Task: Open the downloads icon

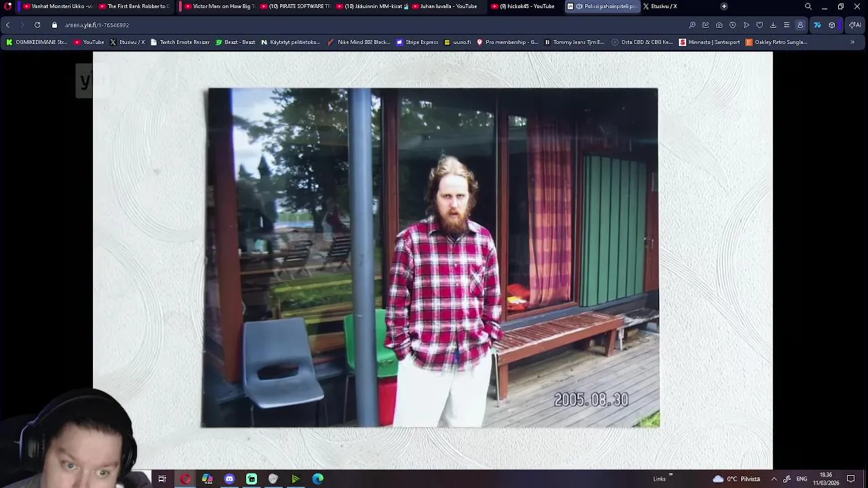Action: pos(773,25)
